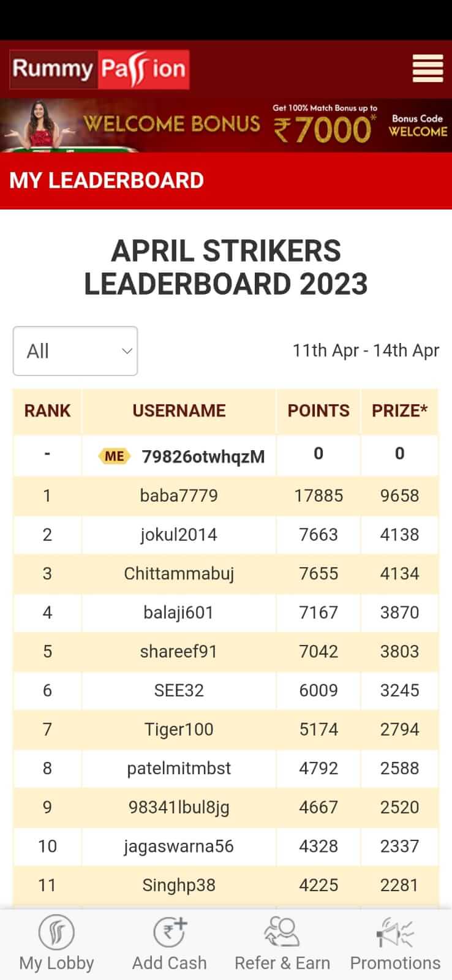Screen dimensions: 452x980
Task: Tap my username 79826otwhqzM
Action: pyautogui.click(x=203, y=456)
